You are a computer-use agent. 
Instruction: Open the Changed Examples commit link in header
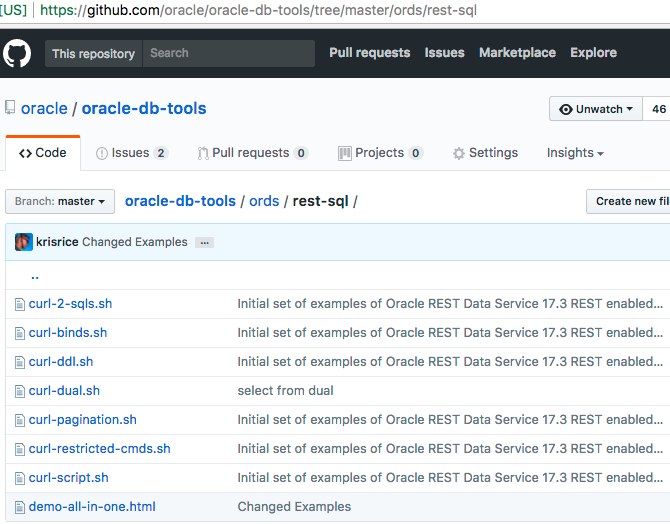tap(135, 242)
